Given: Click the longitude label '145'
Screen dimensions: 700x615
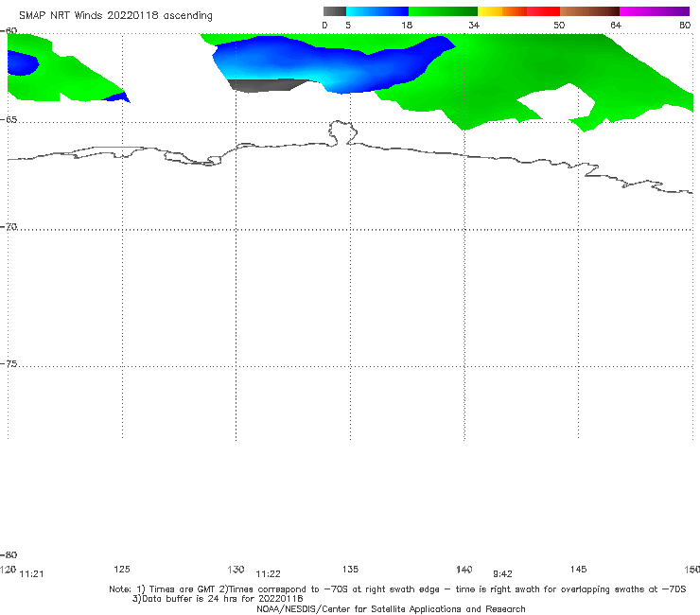Looking at the screenshot, I should click(579, 569).
